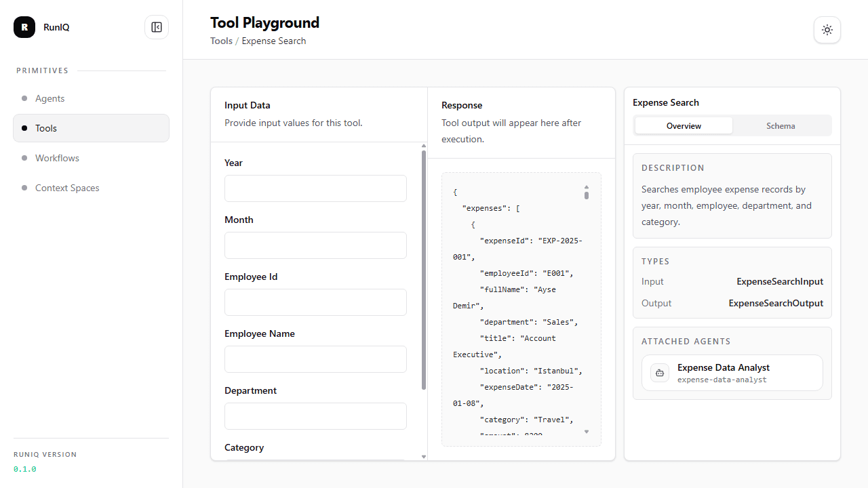This screenshot has height=488, width=868.
Task: Click the response scroll-down arrow
Action: coord(587,432)
